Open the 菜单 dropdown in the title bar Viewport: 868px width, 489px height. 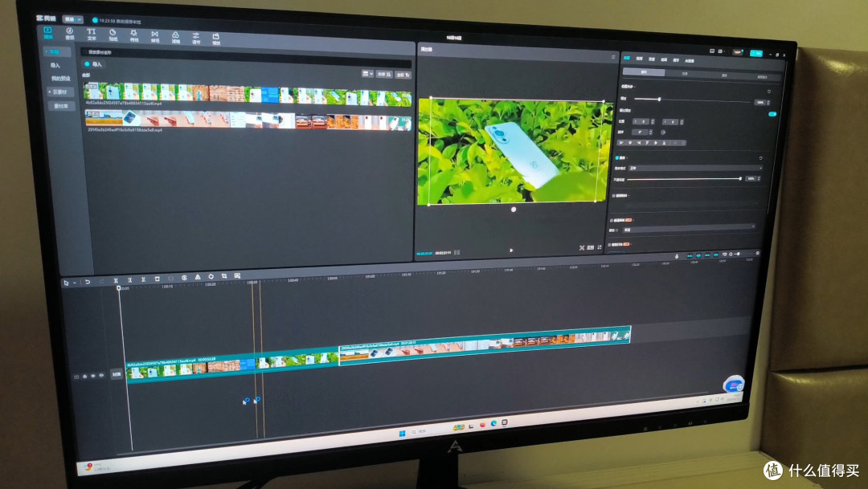tap(72, 19)
